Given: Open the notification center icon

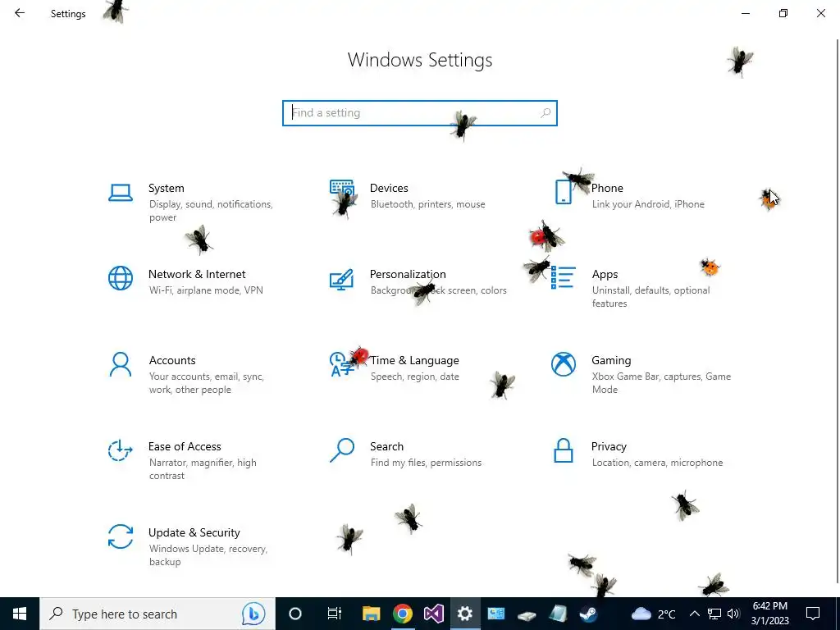Looking at the screenshot, I should coord(813,614).
